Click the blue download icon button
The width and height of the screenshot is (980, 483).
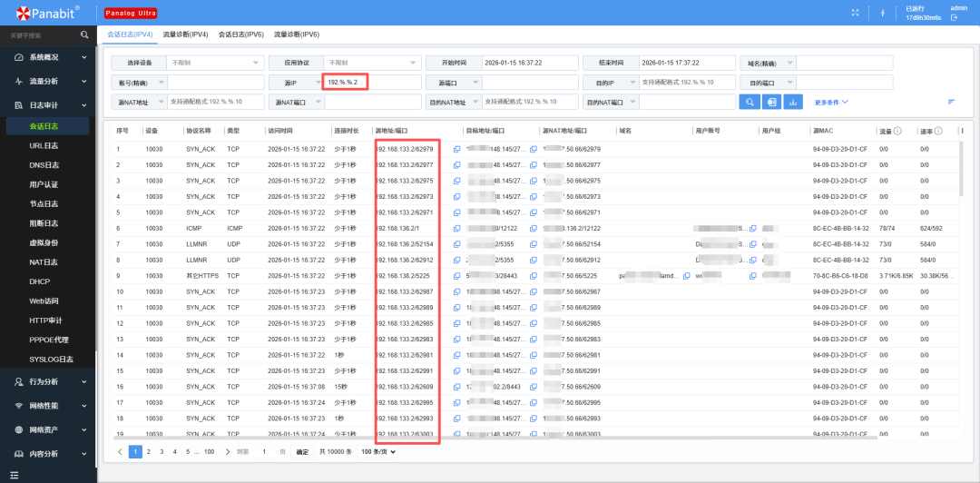pyautogui.click(x=793, y=102)
